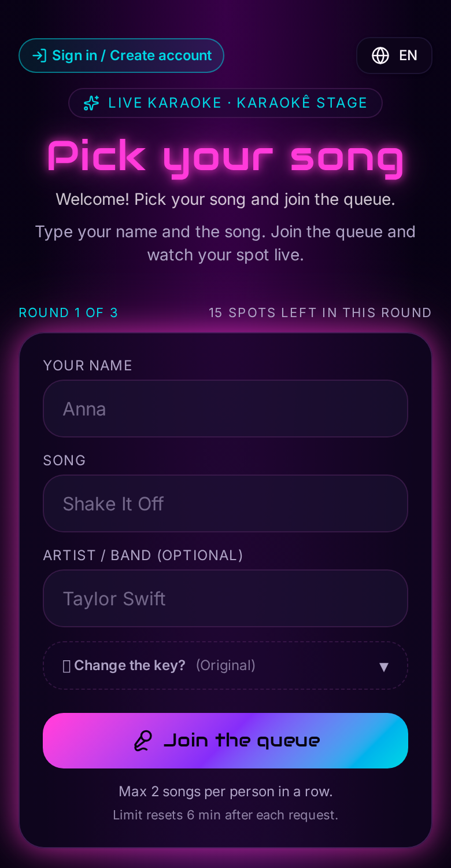451x868 pixels.
Task: Focus the Artist / Band optional field
Action: [226, 598]
